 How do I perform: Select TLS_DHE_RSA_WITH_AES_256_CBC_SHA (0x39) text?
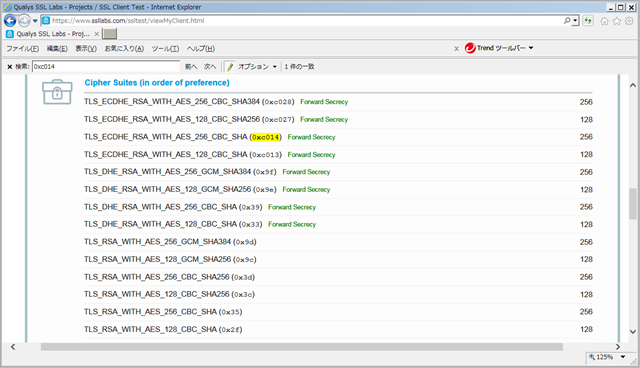point(173,207)
